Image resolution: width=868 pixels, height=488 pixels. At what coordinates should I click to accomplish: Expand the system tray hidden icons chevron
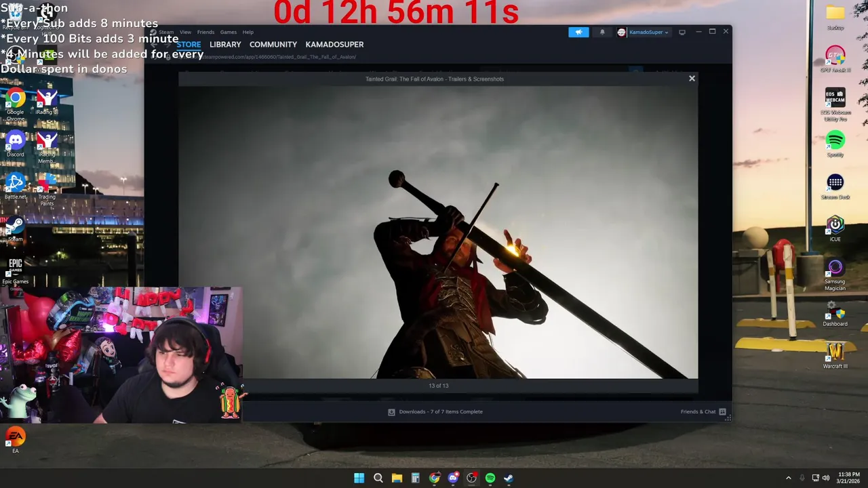[788, 478]
